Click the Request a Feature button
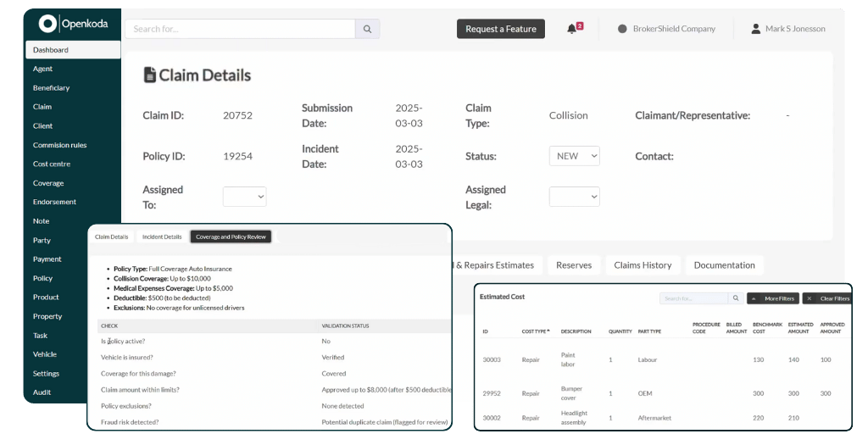868x445 pixels. click(x=500, y=29)
